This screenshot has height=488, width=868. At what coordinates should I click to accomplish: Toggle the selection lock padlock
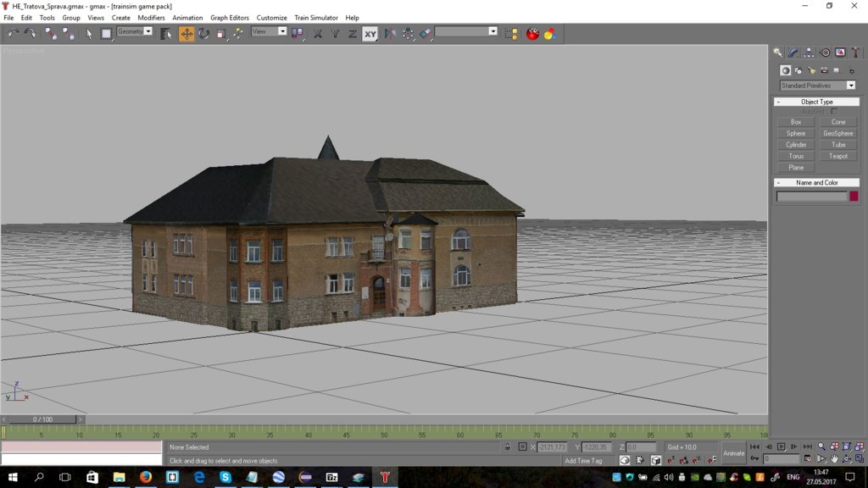[x=508, y=446]
